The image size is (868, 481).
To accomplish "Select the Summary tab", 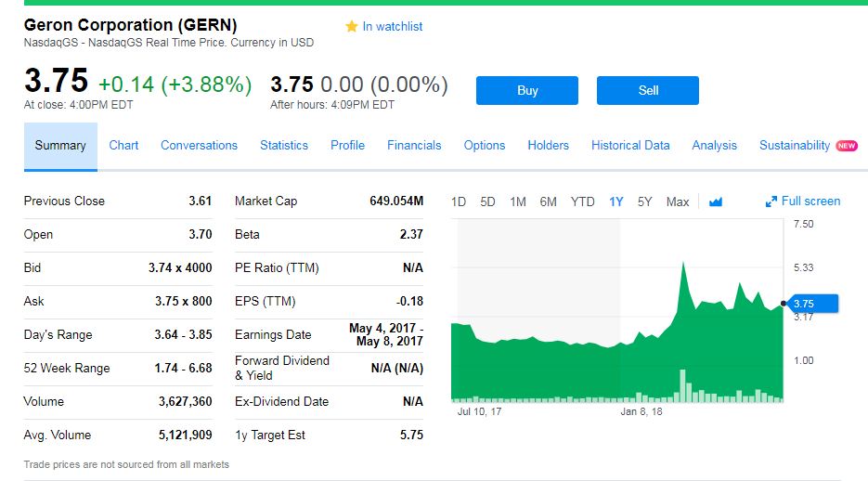I will pyautogui.click(x=60, y=146).
